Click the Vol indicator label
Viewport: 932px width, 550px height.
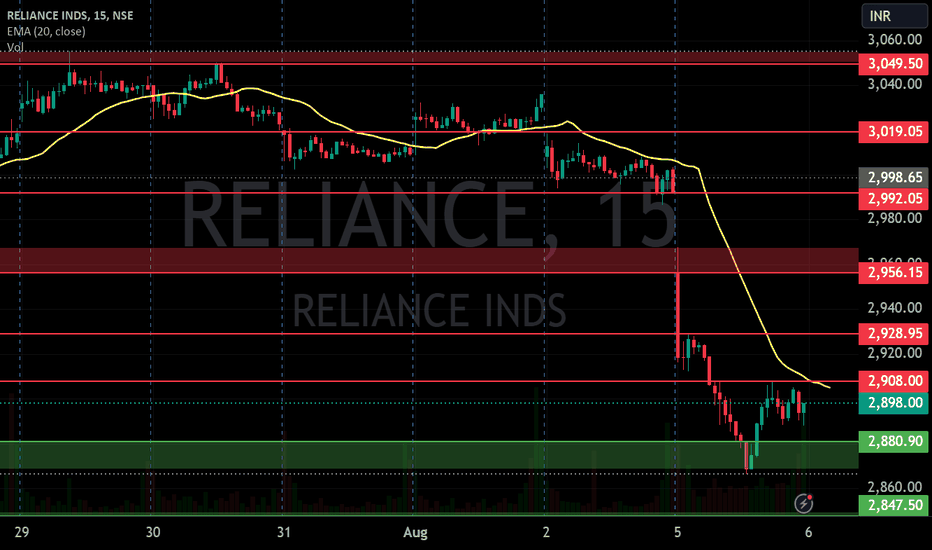[x=15, y=47]
